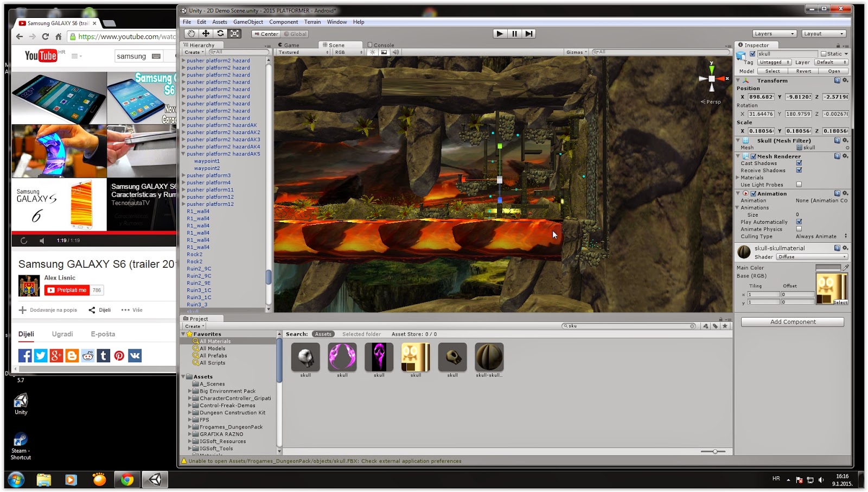Click the Step frame button

coord(529,34)
